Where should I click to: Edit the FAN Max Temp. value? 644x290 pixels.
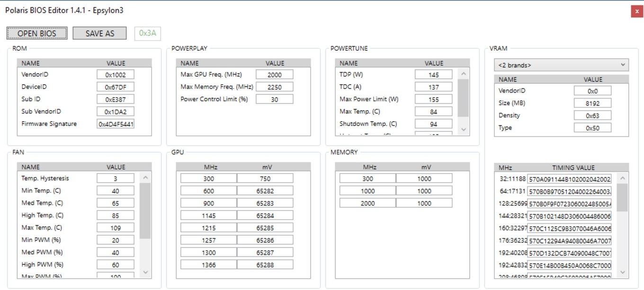click(x=116, y=228)
